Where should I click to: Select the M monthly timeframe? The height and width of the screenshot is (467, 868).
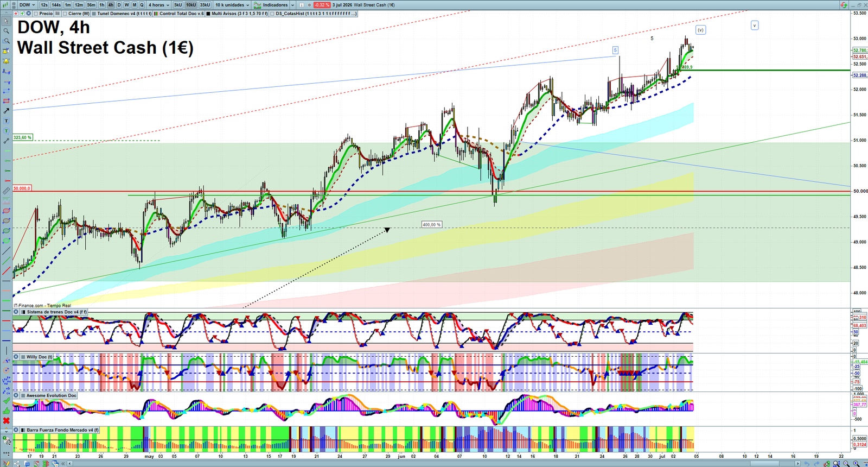pyautogui.click(x=135, y=5)
